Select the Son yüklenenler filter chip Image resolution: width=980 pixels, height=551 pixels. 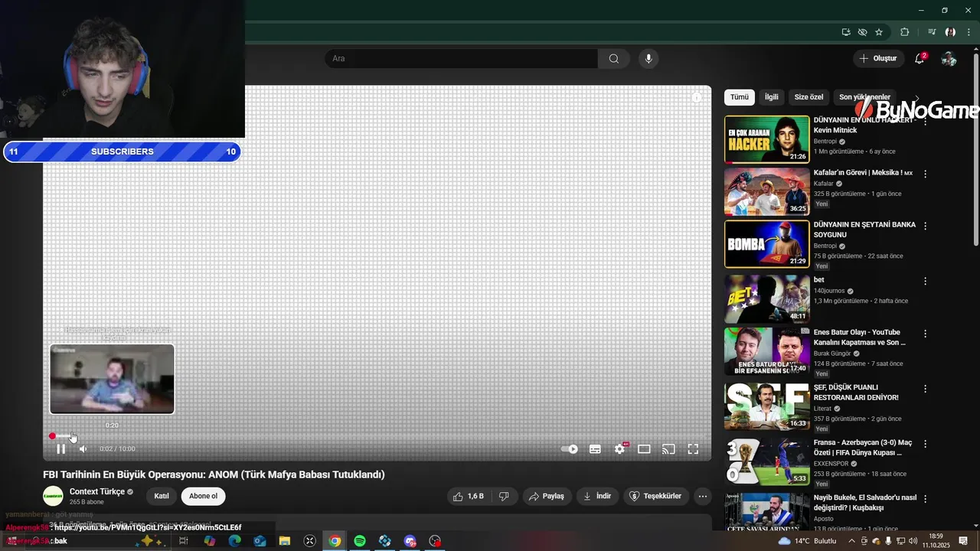point(864,97)
